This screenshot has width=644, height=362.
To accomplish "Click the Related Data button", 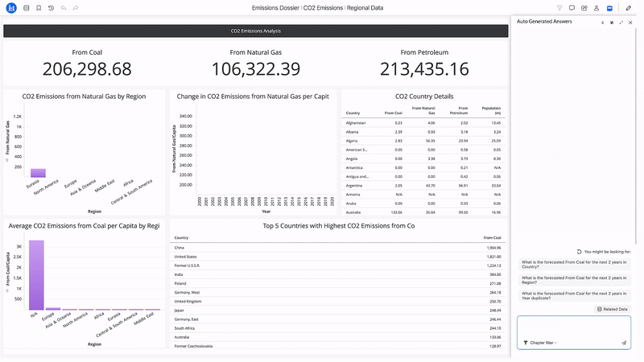I will pyautogui.click(x=613, y=309).
